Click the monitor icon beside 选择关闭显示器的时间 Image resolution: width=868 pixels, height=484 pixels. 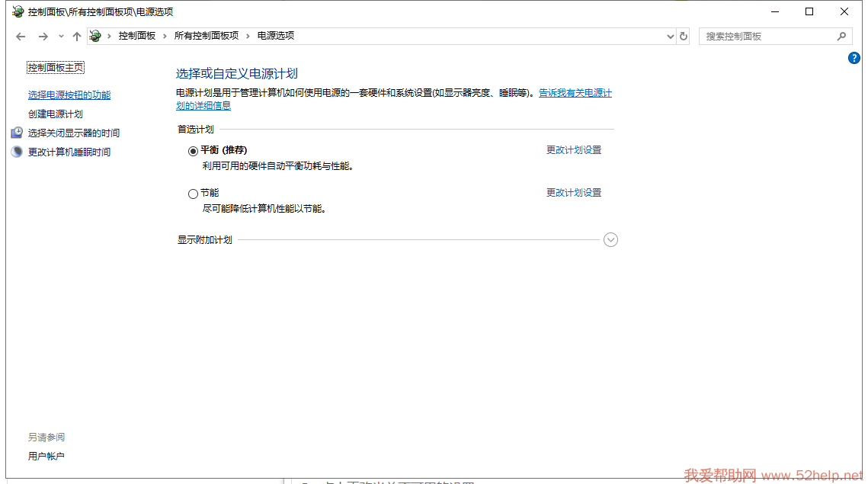[x=17, y=133]
